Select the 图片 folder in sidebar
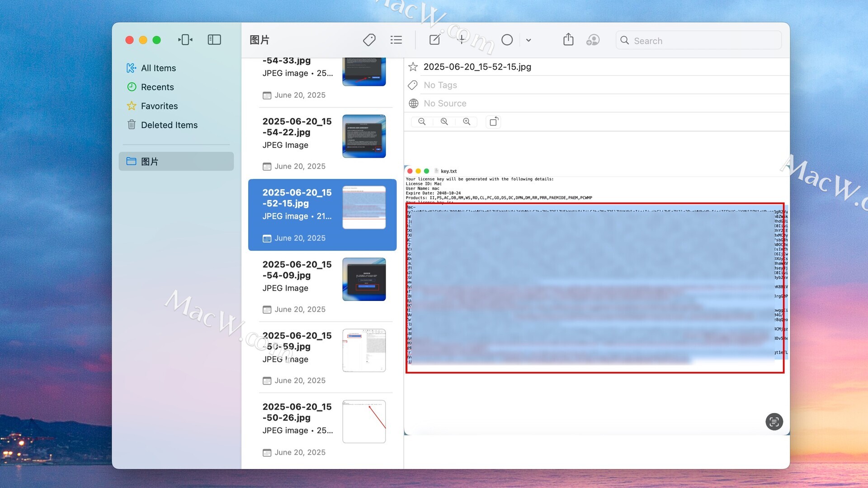This screenshot has width=868, height=488. [x=176, y=161]
